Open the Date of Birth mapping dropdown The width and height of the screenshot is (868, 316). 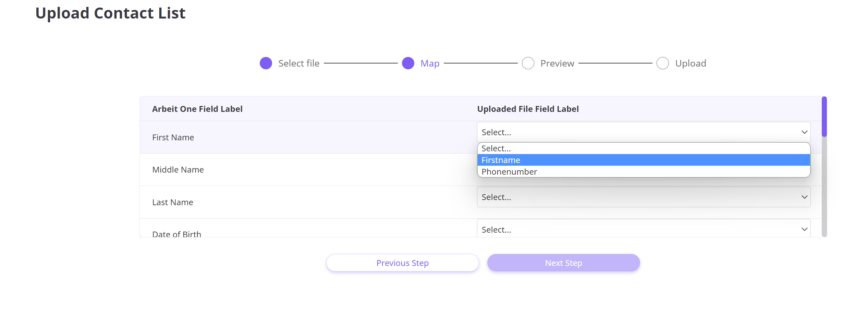point(644,229)
